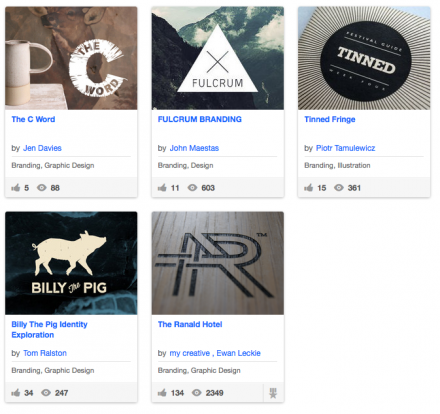Like The Ranald Hotel project

(x=162, y=393)
